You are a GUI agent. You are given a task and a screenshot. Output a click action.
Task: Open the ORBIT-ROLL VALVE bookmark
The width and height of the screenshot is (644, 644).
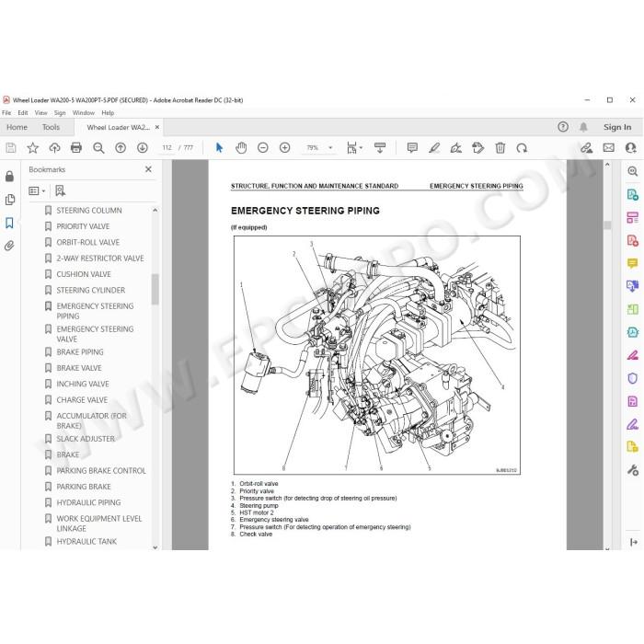[88, 243]
